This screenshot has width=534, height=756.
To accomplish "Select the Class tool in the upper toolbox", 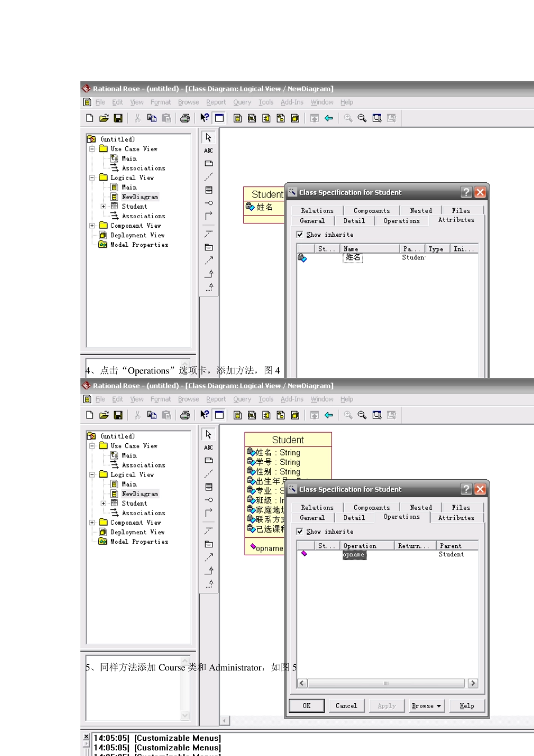I will pyautogui.click(x=209, y=190).
